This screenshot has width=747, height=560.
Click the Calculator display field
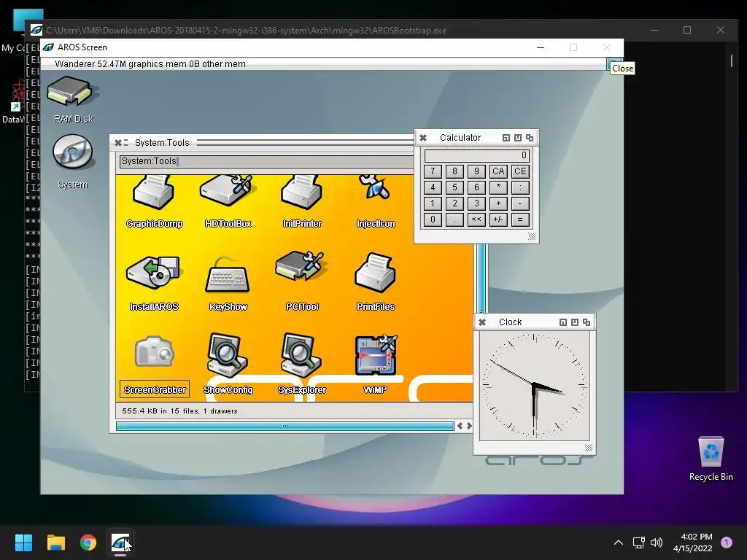477,156
